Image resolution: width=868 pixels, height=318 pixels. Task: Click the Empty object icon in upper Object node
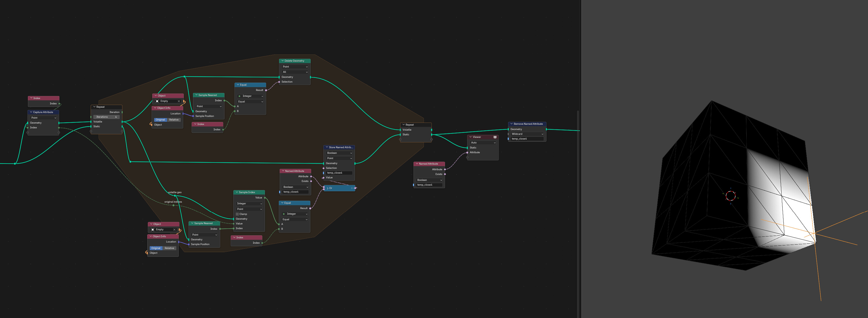[157, 101]
